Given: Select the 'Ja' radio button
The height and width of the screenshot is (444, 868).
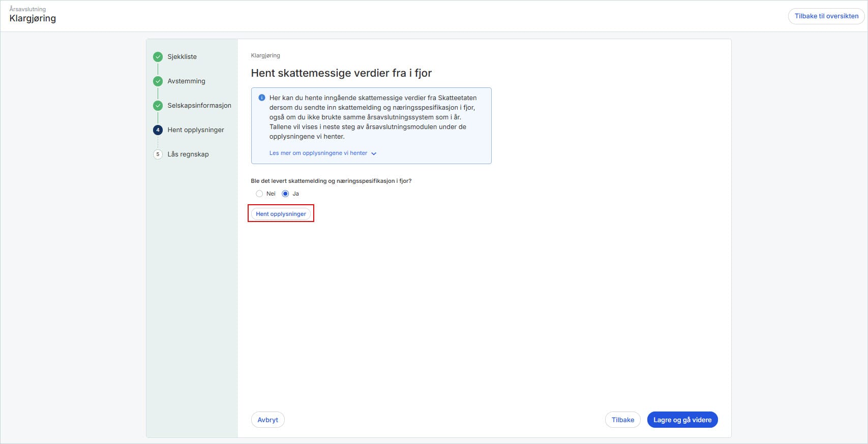Looking at the screenshot, I should point(285,194).
